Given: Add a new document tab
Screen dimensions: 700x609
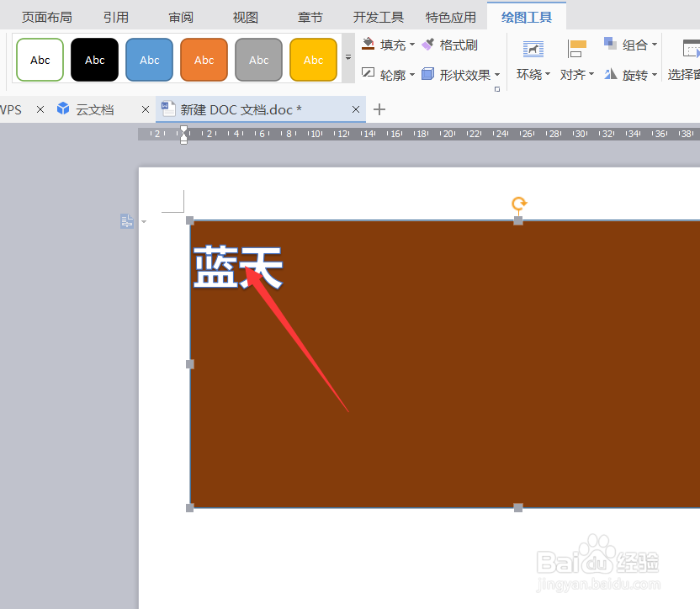Looking at the screenshot, I should (x=379, y=109).
